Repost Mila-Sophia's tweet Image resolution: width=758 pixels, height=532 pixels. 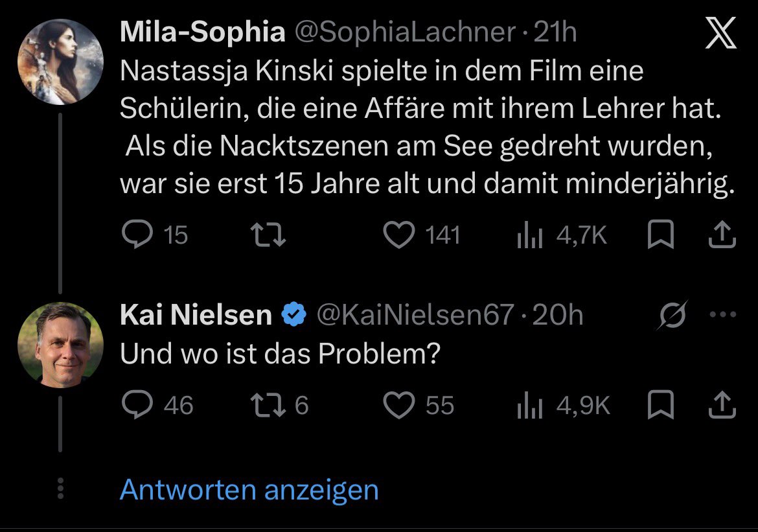click(268, 235)
